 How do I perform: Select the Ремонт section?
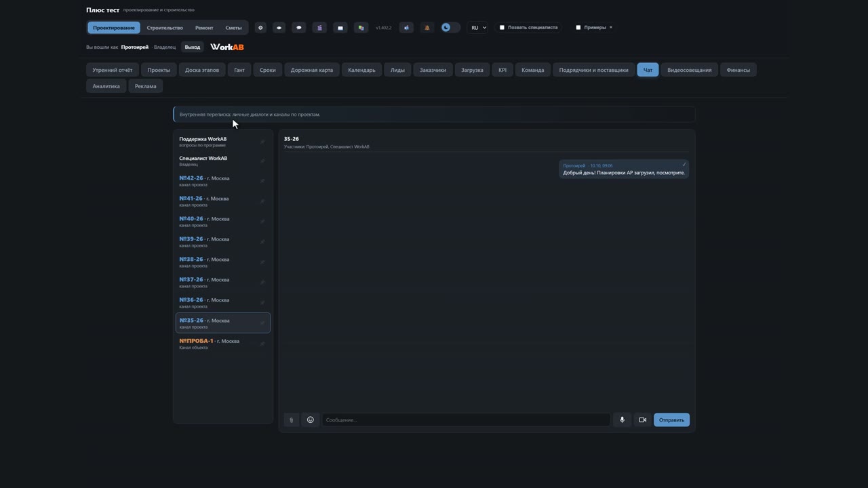pyautogui.click(x=204, y=28)
